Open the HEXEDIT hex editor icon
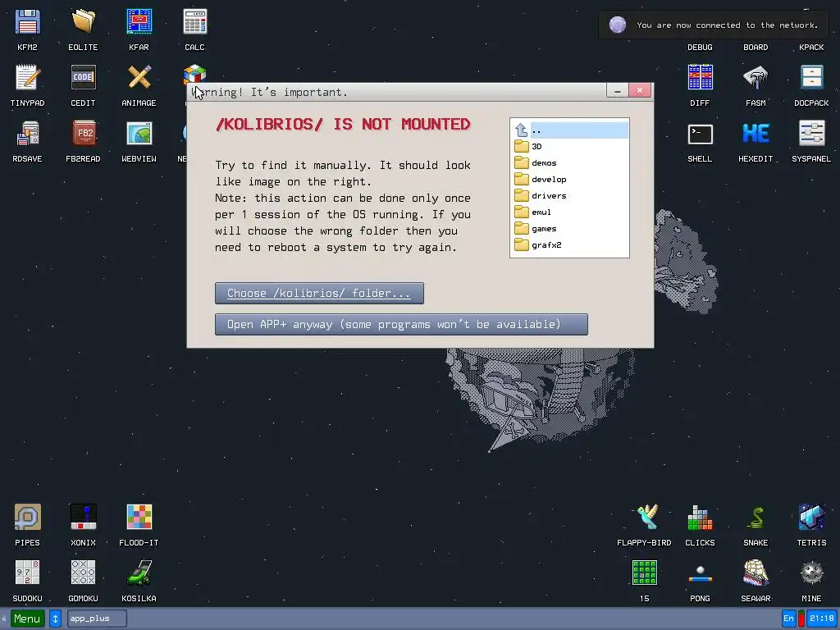 756,134
